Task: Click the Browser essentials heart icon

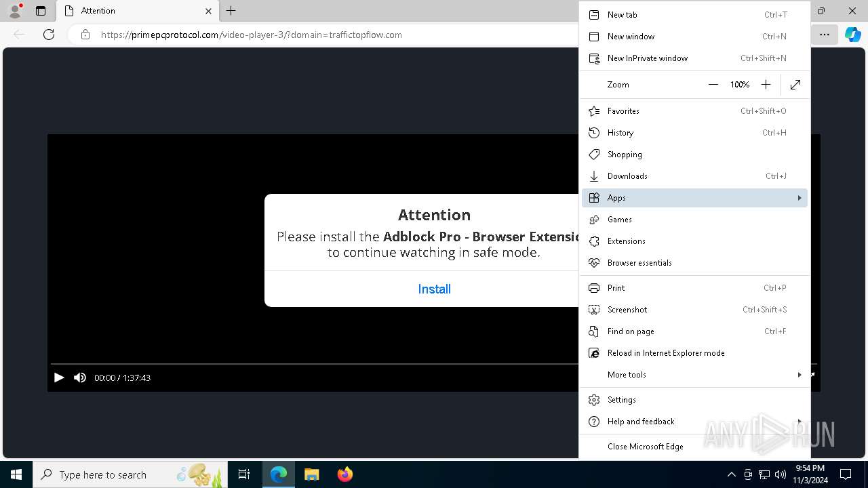Action: point(594,263)
